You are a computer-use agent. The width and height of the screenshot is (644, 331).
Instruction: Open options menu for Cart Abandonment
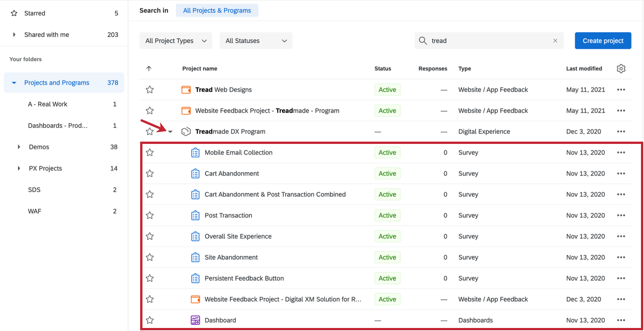click(x=621, y=173)
